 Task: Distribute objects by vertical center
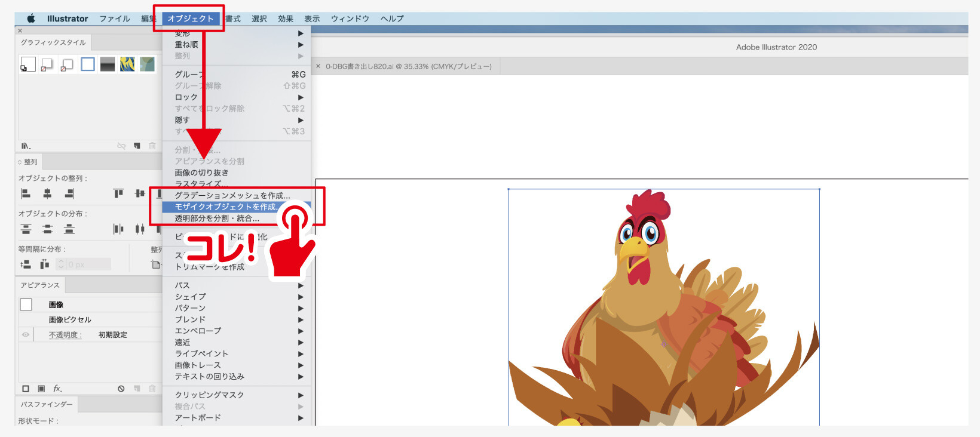click(47, 229)
